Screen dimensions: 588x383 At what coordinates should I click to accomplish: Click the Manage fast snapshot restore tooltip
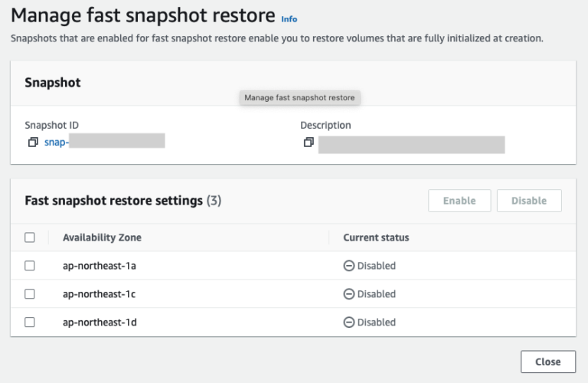point(299,97)
